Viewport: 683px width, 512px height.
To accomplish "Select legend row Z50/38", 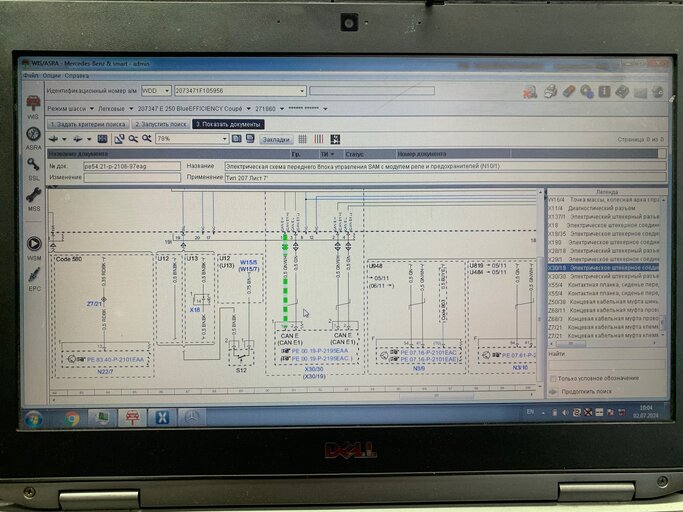I will tap(603, 302).
